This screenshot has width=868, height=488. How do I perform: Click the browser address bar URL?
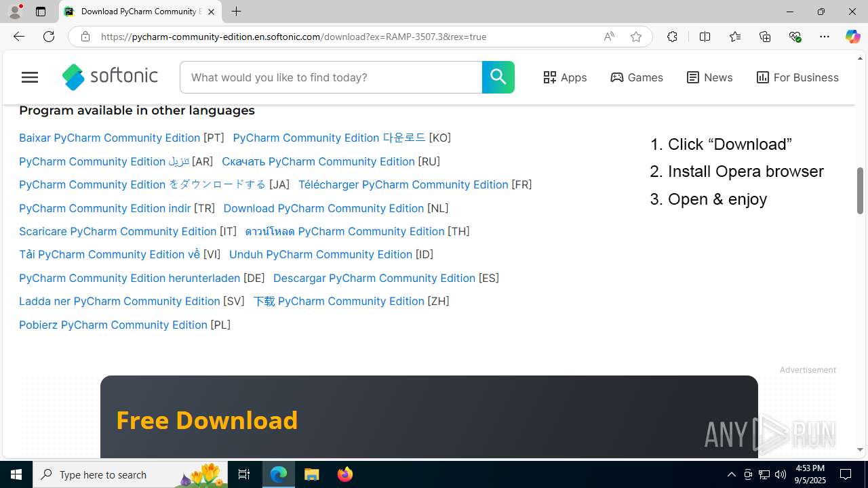coord(294,37)
